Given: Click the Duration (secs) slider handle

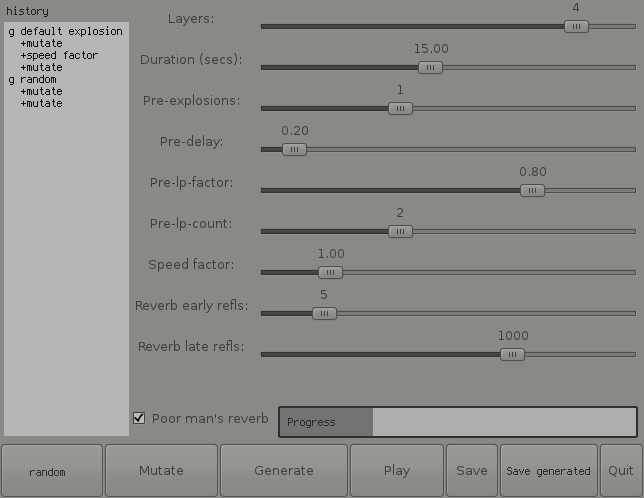Looking at the screenshot, I should click(430, 67).
